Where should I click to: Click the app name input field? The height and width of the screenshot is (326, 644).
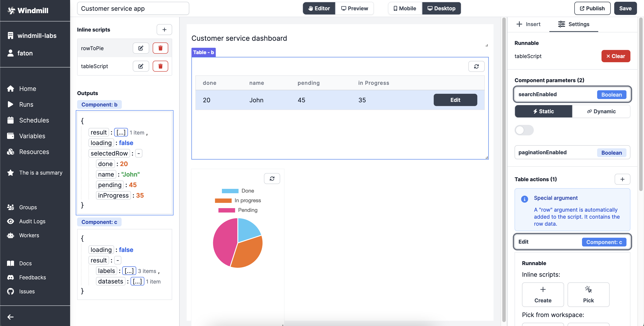click(133, 9)
